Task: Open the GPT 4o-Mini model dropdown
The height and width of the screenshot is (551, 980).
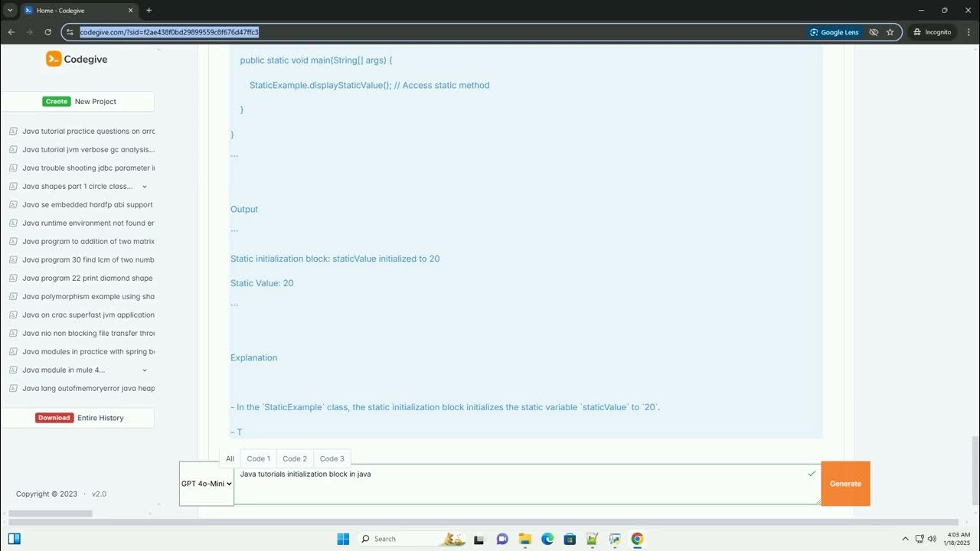Action: (207, 484)
